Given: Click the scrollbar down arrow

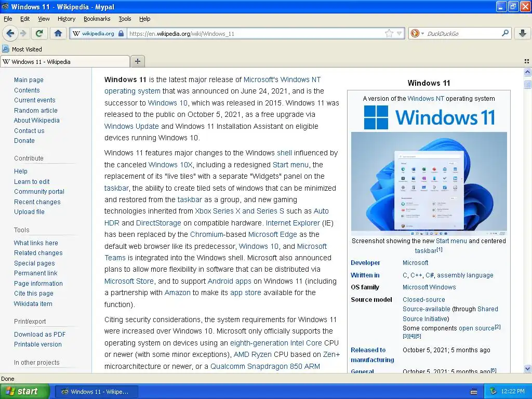Looking at the screenshot, I should [x=527, y=369].
